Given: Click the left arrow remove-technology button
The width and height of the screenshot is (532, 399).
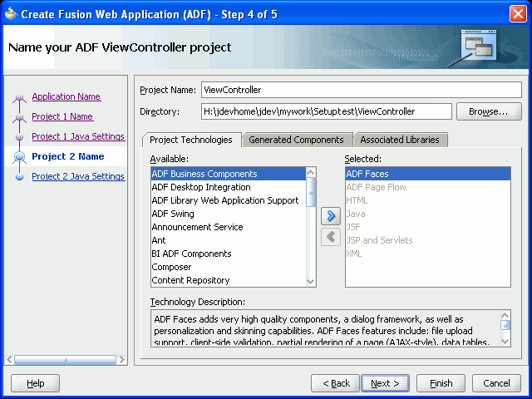Looking at the screenshot, I should coord(331,236).
